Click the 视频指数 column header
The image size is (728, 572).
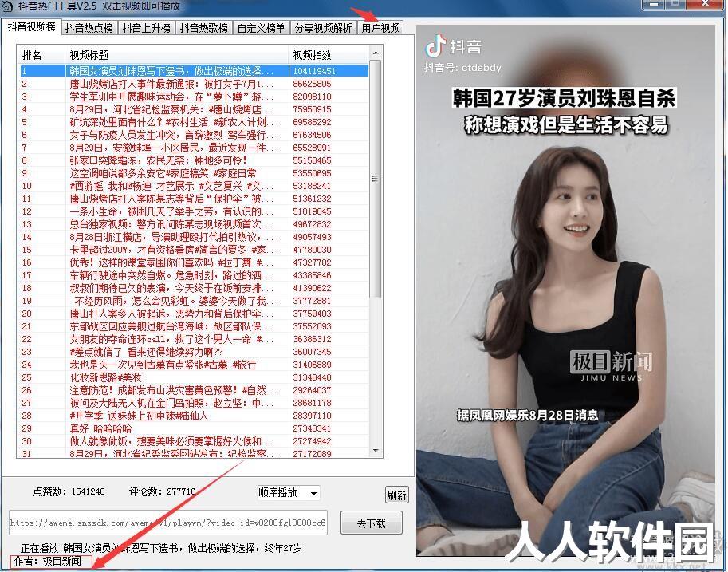pyautogui.click(x=329, y=55)
